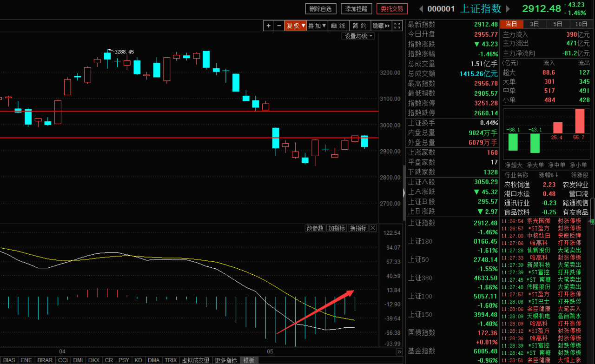This screenshot has height=364, width=595.
Task: Click 中核钛白 快速反弹 ticker entry
Action: [542, 236]
